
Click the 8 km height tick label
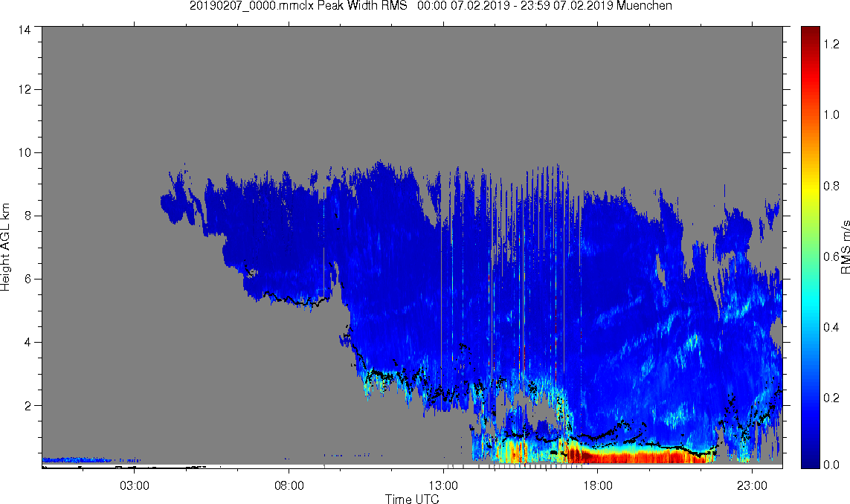click(28, 216)
